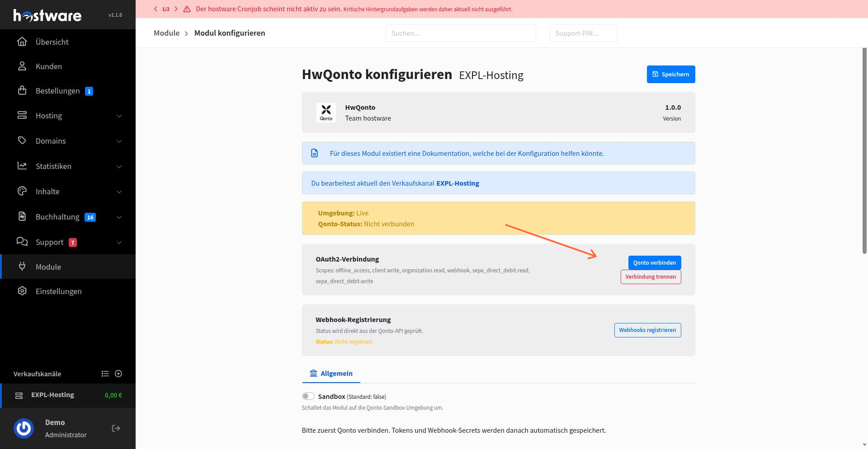This screenshot has width=868, height=449.
Task: Save configuration with Speichern button
Action: [x=671, y=74]
